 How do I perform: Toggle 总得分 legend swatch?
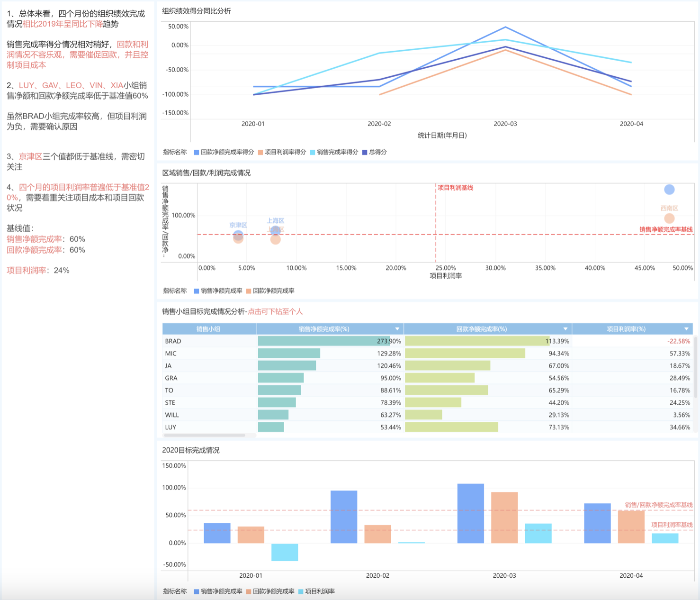point(365,153)
